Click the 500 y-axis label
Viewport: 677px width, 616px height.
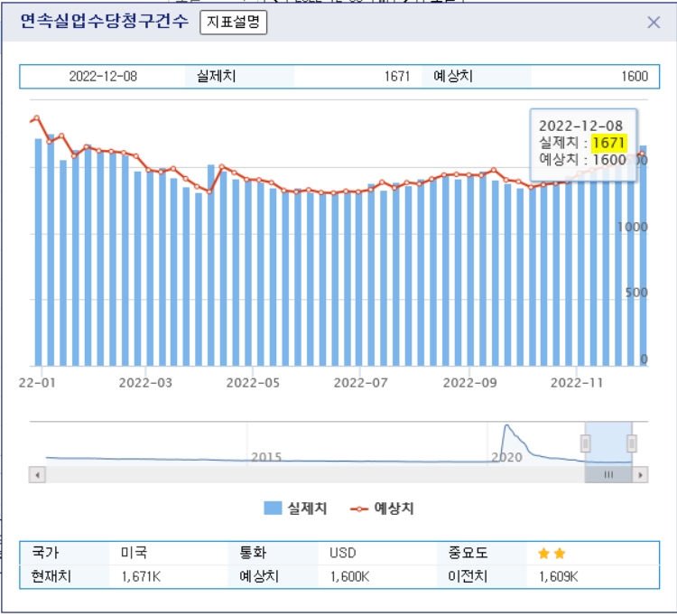click(x=636, y=293)
